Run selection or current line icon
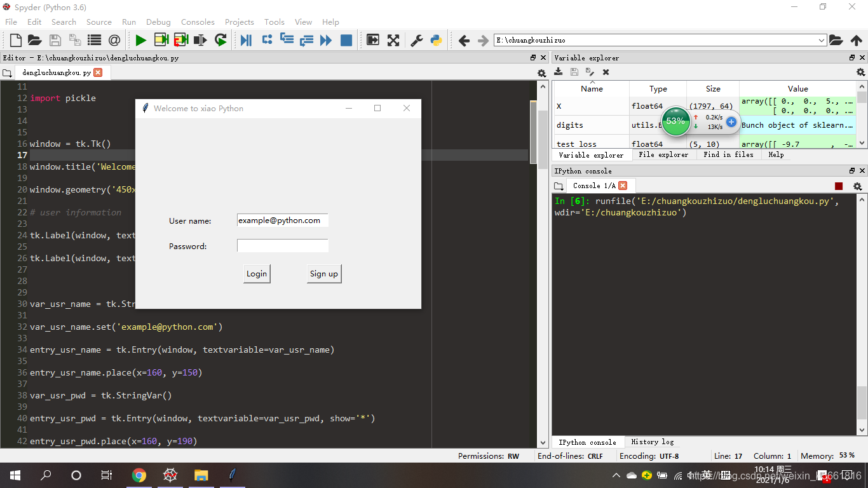 point(201,41)
